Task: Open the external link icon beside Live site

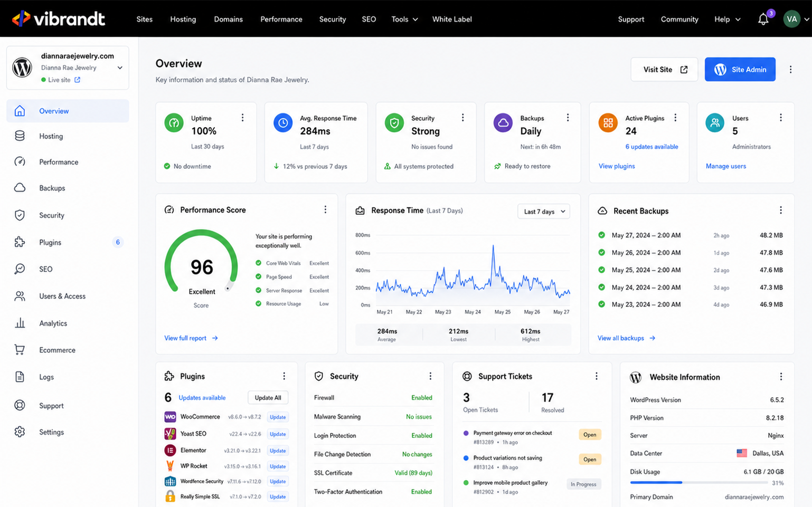Action: (78, 80)
